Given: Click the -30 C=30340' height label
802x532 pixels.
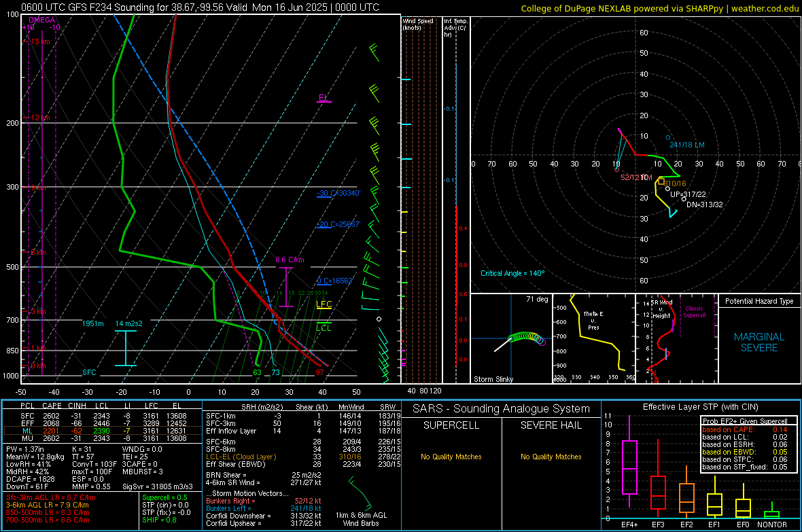Looking at the screenshot, I should pyautogui.click(x=338, y=193).
